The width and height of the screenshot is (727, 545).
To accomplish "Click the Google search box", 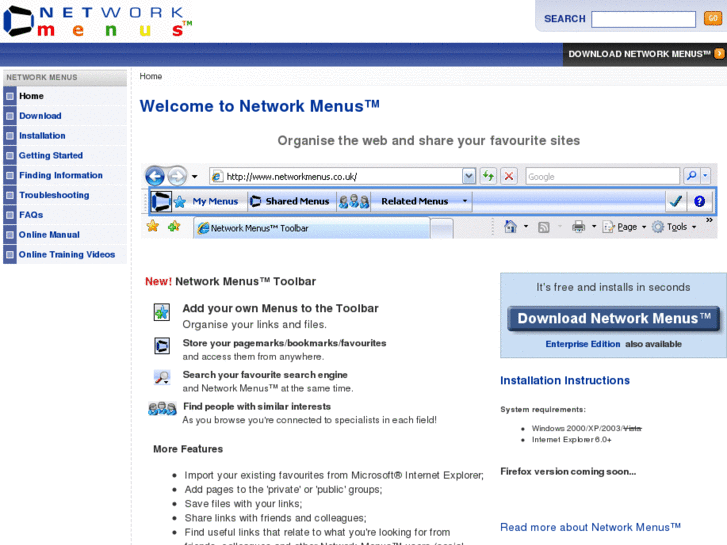I will pyautogui.click(x=603, y=177).
